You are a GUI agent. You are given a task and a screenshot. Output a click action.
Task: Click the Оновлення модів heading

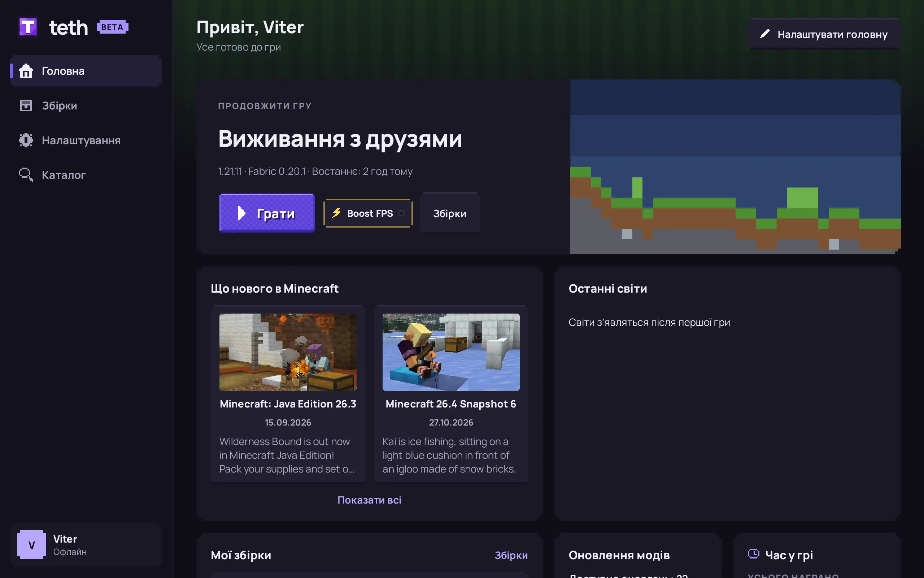click(619, 555)
